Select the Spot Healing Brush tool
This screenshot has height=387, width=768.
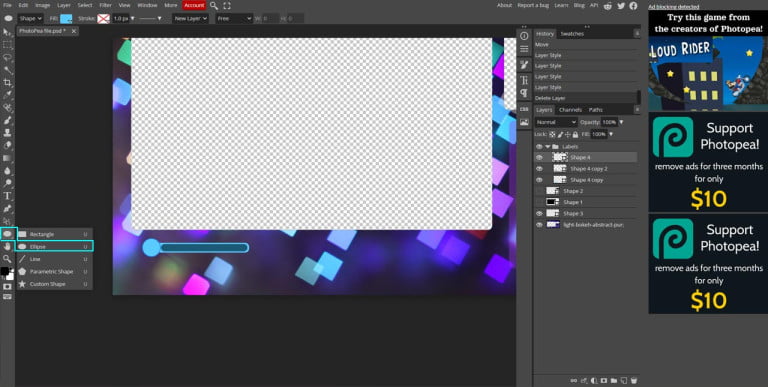pyautogui.click(x=7, y=108)
